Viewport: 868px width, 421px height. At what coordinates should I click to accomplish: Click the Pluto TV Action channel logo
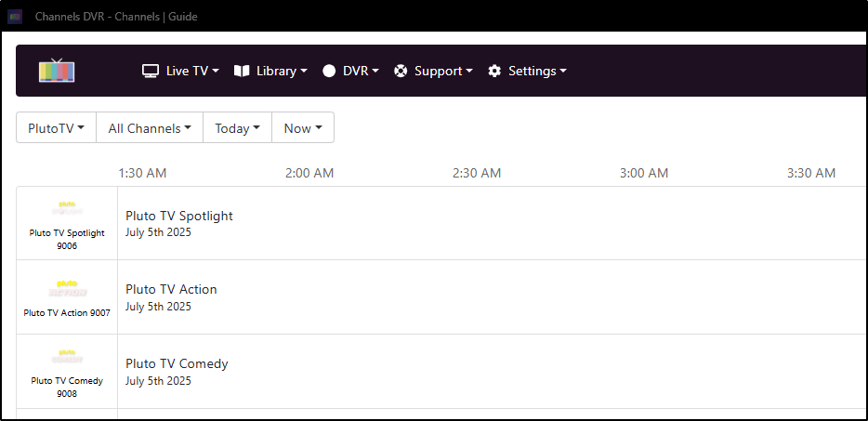pos(67,288)
